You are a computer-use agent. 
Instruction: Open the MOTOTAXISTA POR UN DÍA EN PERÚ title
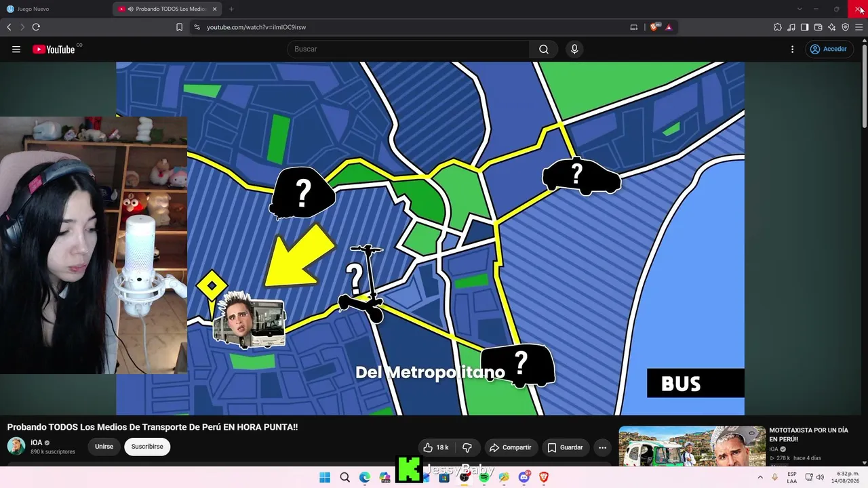pos(808,434)
